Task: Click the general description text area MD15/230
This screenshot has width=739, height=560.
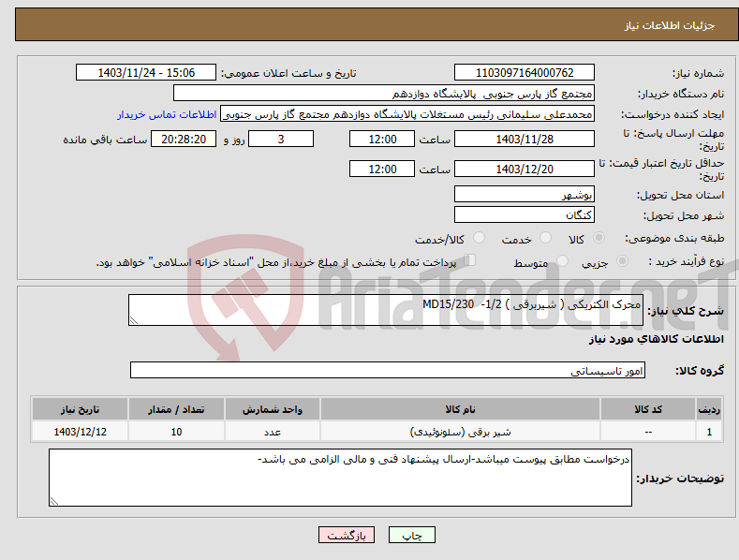Action: tap(386, 310)
